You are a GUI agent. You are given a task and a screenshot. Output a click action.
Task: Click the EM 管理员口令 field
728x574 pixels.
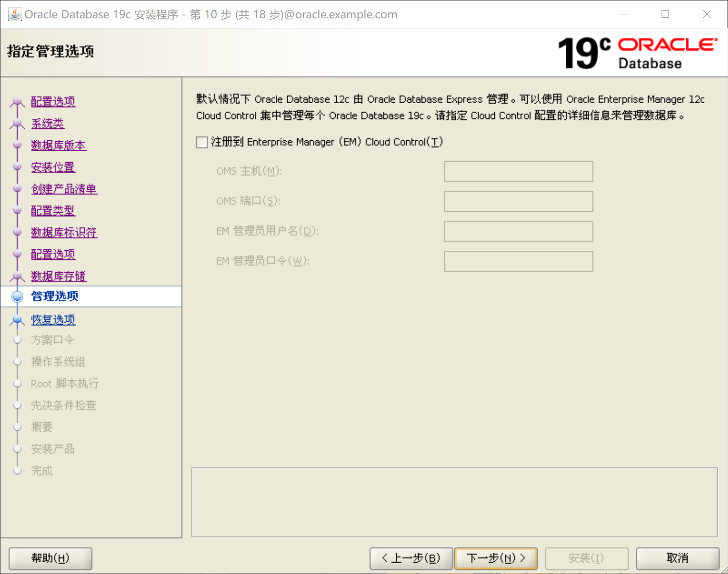(518, 261)
